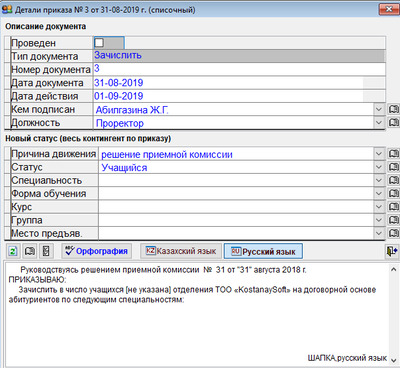
Task: Click ШАПКА,русский язык label
Action: [347, 358]
